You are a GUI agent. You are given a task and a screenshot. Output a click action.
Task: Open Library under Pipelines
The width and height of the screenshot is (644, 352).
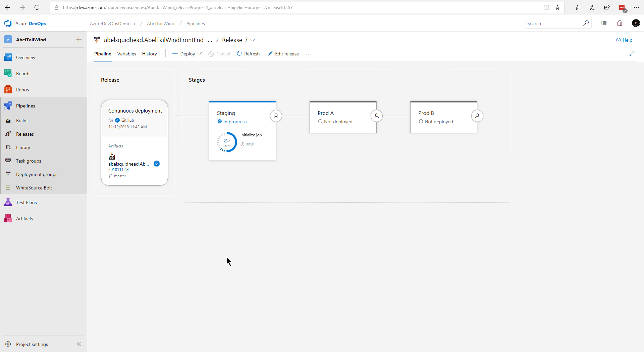pos(23,147)
